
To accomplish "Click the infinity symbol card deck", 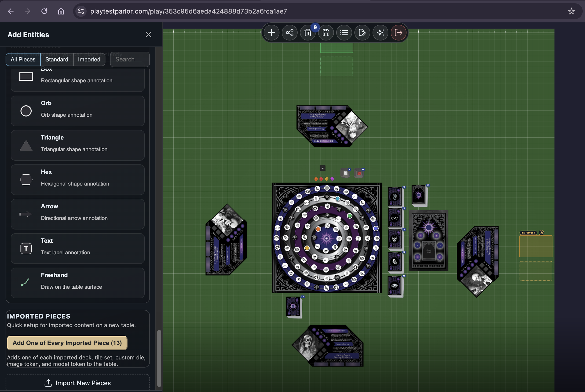I will tap(395, 218).
